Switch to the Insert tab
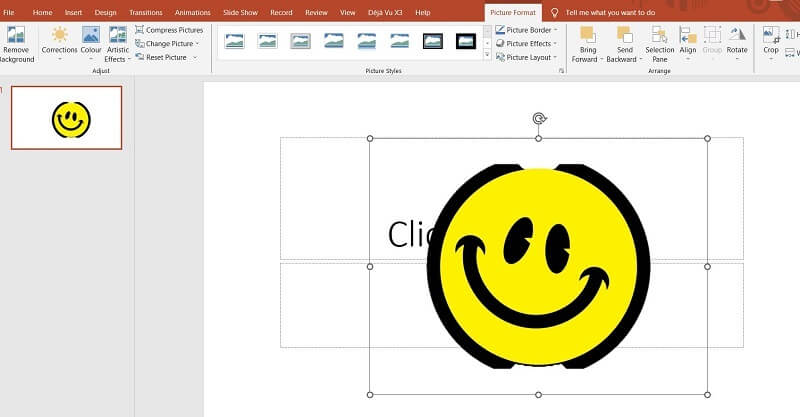The width and height of the screenshot is (800, 417). [73, 12]
